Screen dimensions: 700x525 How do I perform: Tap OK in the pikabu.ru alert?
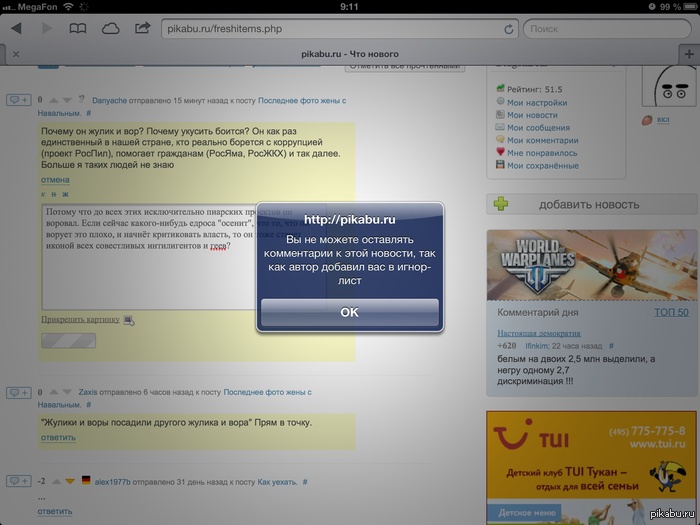[349, 312]
